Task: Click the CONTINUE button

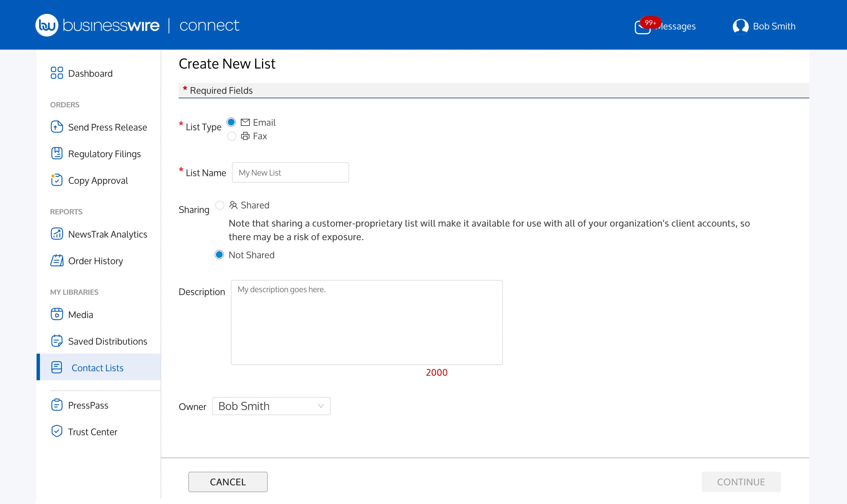Action: click(x=741, y=482)
